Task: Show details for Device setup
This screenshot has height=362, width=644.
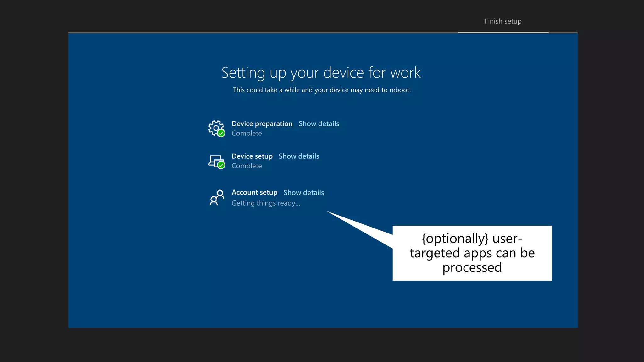Action: (x=299, y=156)
